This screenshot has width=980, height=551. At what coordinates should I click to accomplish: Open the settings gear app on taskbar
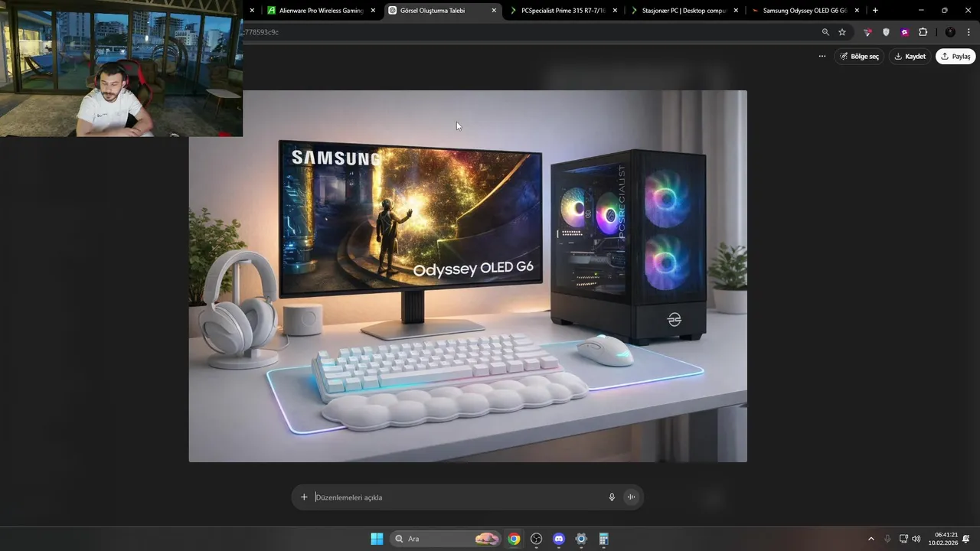tap(581, 539)
